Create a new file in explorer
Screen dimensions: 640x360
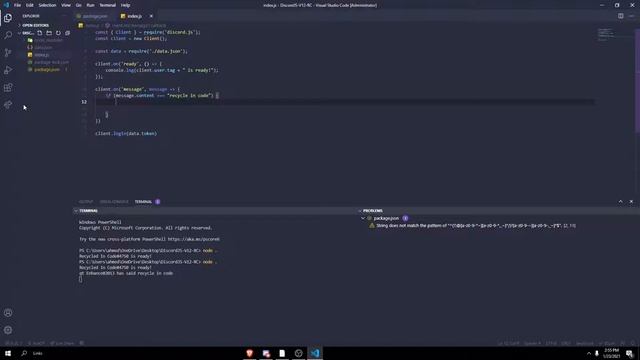pyautogui.click(x=40, y=33)
